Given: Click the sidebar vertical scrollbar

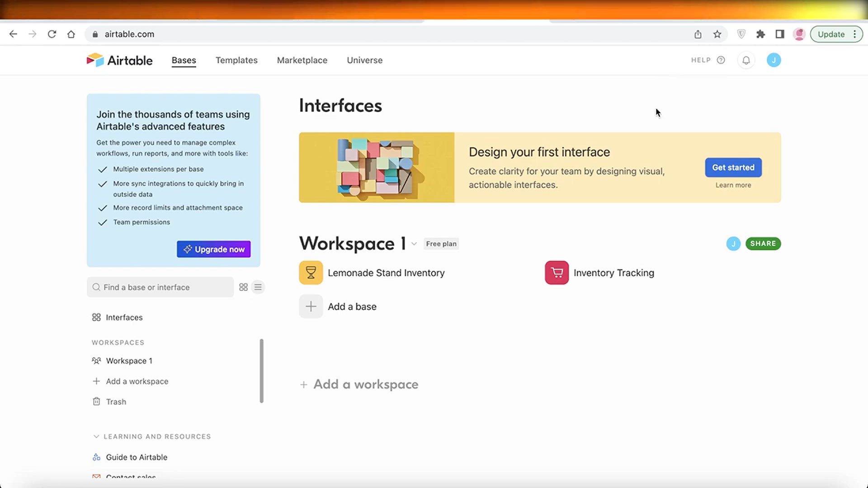Looking at the screenshot, I should point(261,371).
